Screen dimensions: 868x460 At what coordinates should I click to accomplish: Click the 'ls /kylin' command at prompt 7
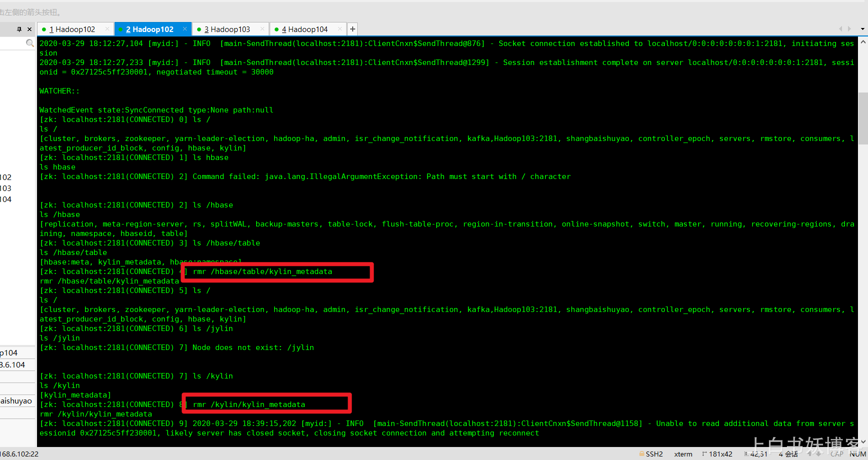(213, 376)
